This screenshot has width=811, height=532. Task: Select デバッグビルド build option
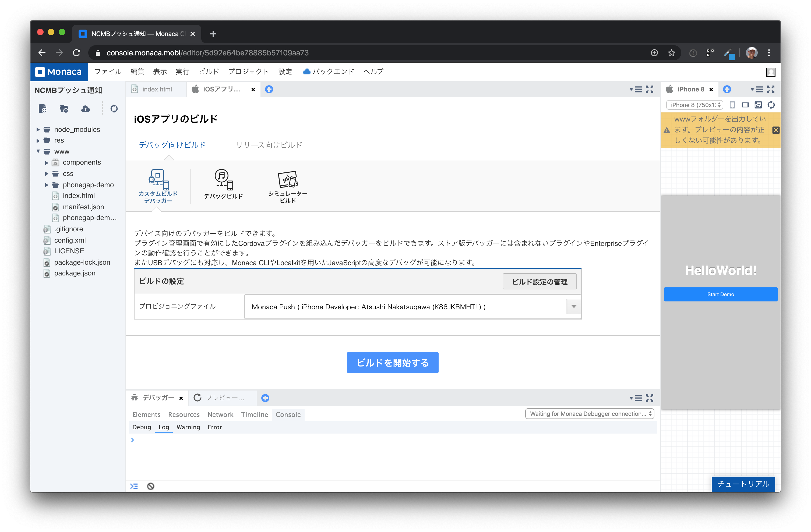pyautogui.click(x=223, y=184)
